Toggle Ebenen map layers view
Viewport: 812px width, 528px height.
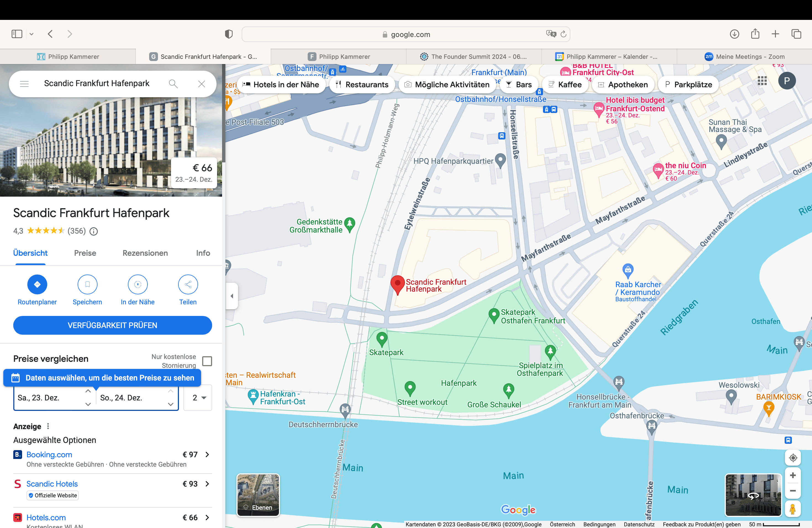coord(258,495)
